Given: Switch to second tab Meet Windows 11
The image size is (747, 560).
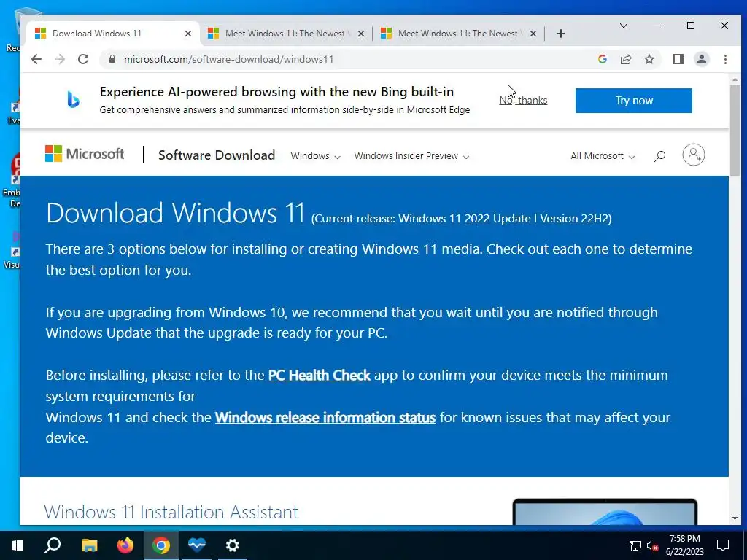Looking at the screenshot, I should point(285,34).
